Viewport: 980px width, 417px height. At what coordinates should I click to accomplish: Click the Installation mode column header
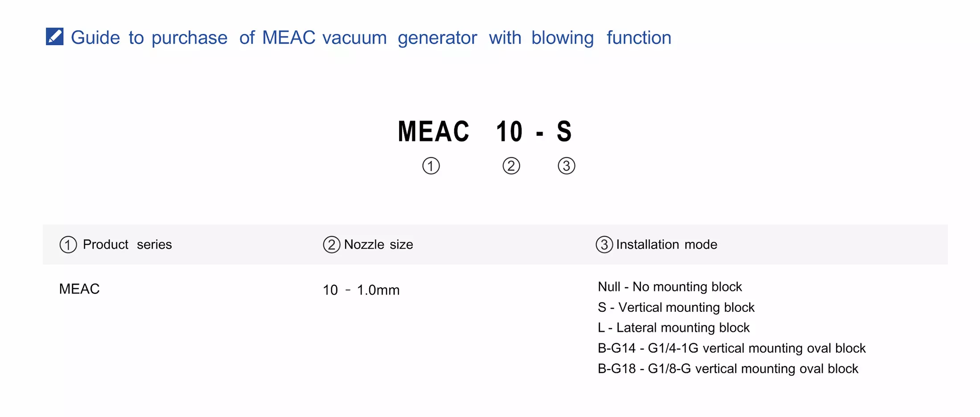666,245
